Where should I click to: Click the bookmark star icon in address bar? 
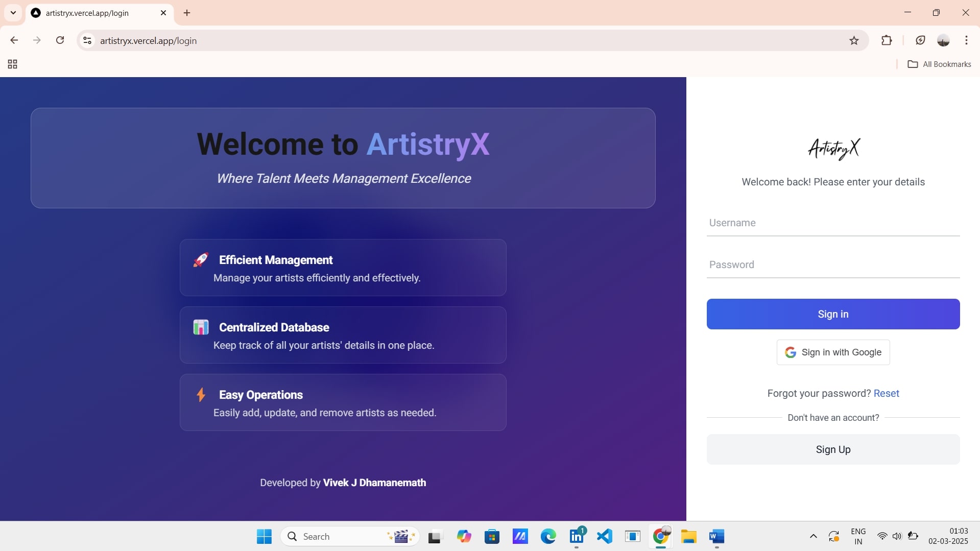[x=854, y=41]
